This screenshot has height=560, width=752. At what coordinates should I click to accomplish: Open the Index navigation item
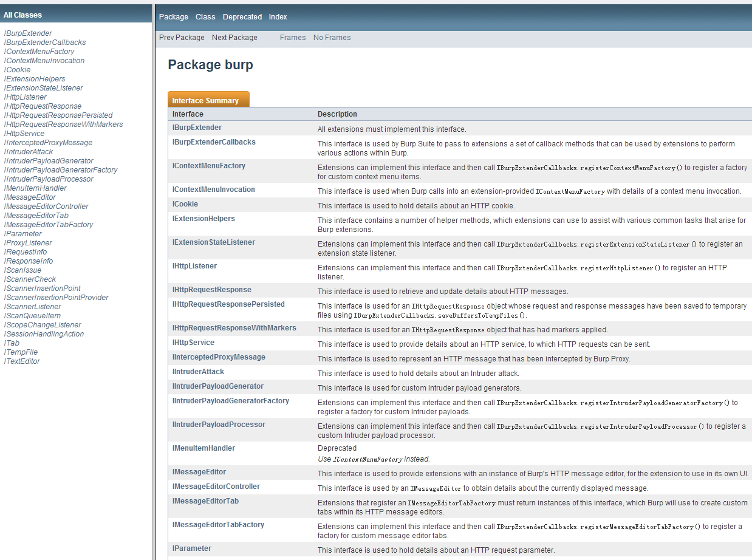[x=278, y=17]
